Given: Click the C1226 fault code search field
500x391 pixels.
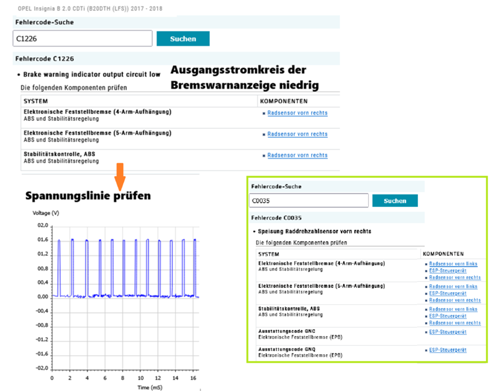Looking at the screenshot, I should [82, 39].
